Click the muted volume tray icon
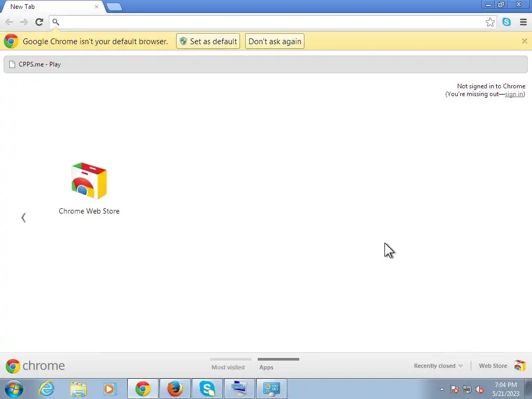Viewport: 532px width, 399px height. [480, 389]
